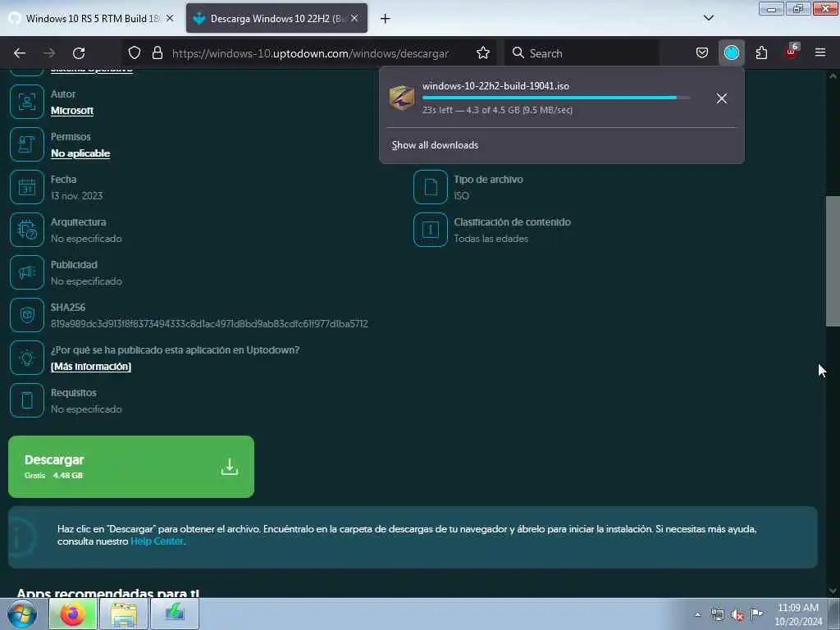Viewport: 840px width, 630px height.
Task: Open the Más información link
Action: click(90, 367)
